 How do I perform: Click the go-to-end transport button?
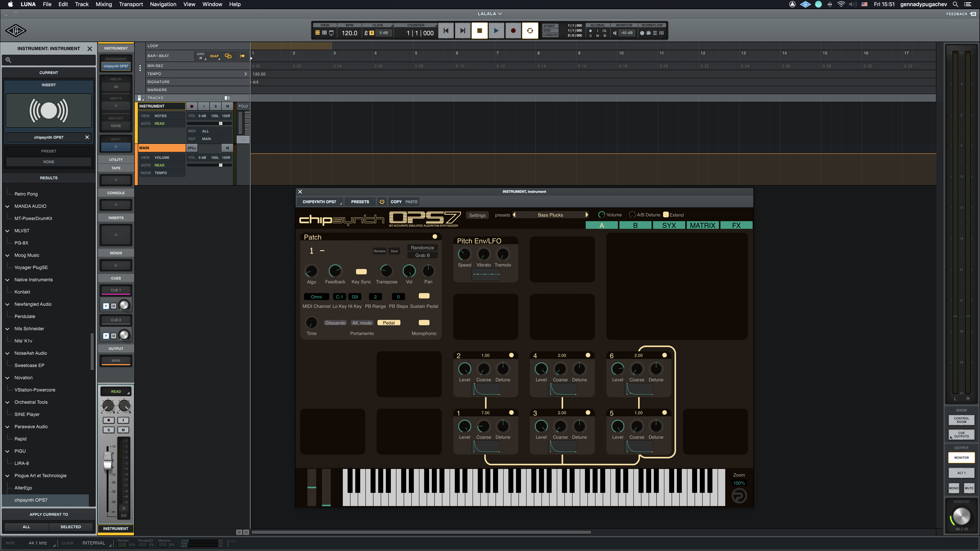(x=463, y=31)
